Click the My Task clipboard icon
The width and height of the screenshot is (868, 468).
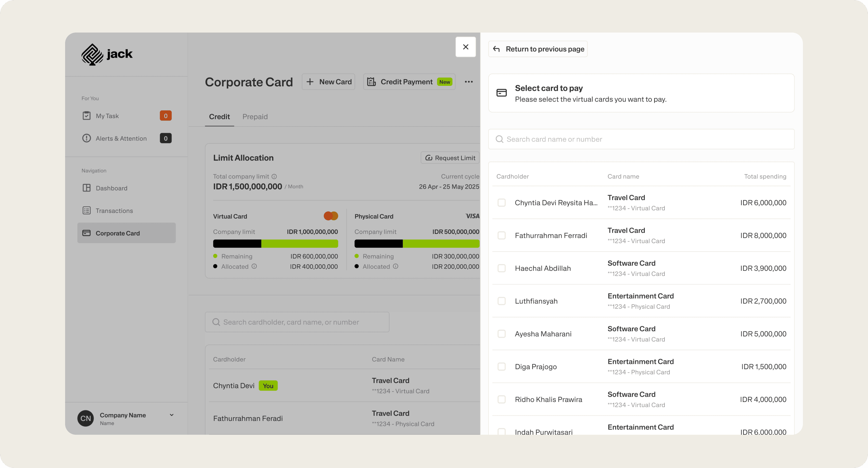click(x=87, y=115)
